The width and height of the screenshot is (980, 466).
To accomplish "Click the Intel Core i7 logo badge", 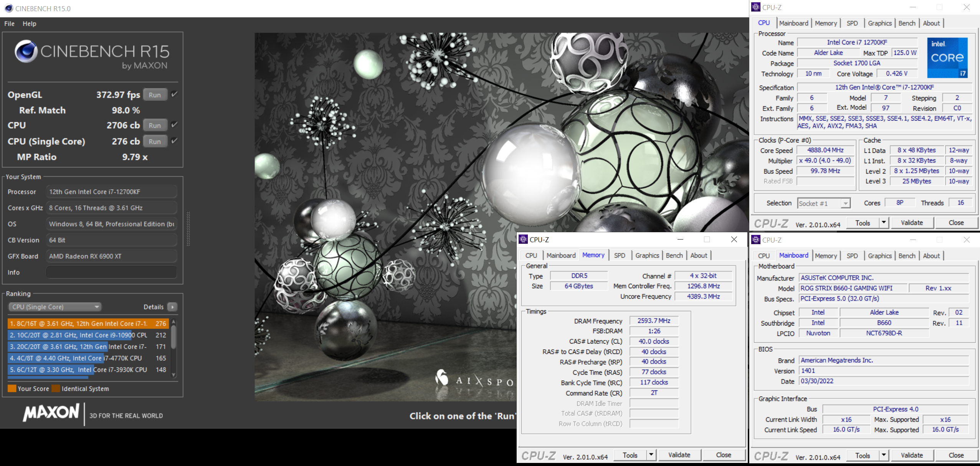I will [947, 58].
